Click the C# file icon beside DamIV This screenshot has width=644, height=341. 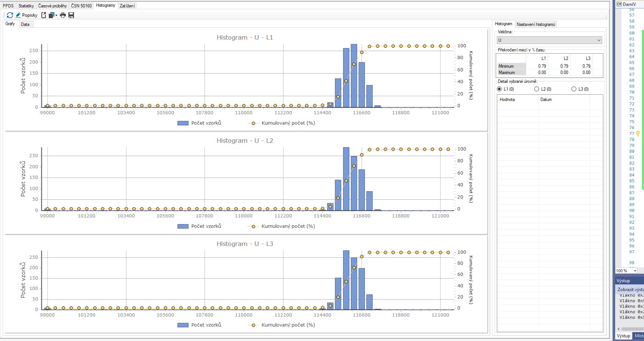(x=619, y=4)
